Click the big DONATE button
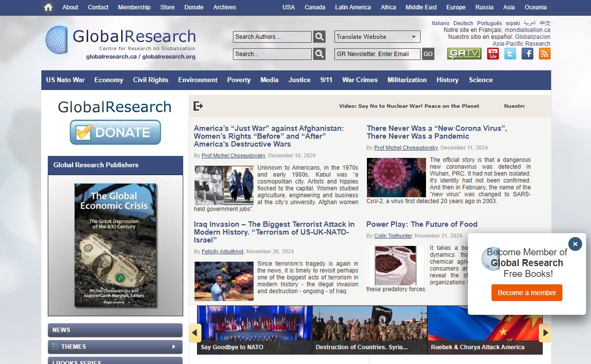591x364 pixels. (x=115, y=132)
